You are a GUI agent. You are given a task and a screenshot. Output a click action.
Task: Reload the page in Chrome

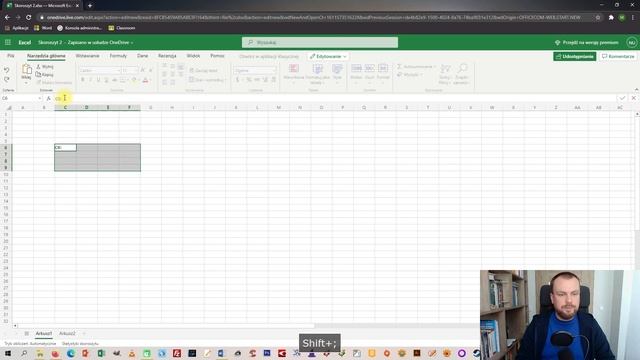click(x=29, y=18)
